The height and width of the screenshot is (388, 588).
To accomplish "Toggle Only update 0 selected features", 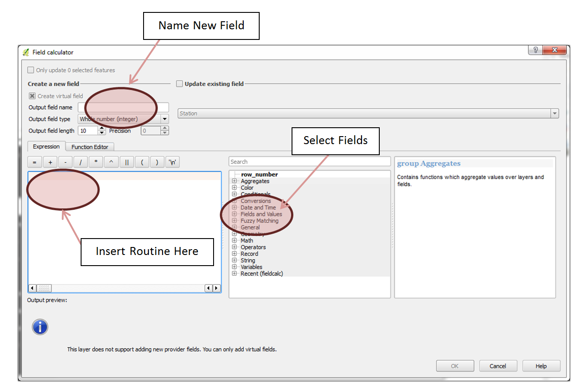I will pyautogui.click(x=31, y=70).
